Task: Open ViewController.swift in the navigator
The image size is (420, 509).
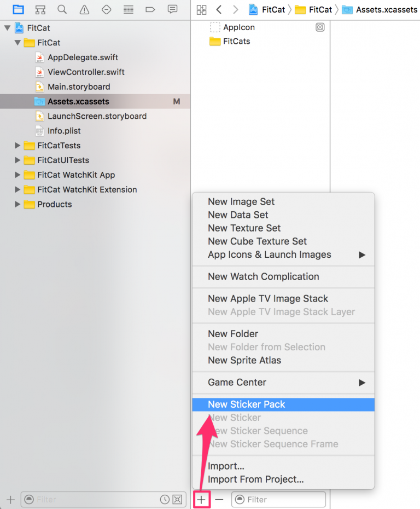Action: point(86,72)
